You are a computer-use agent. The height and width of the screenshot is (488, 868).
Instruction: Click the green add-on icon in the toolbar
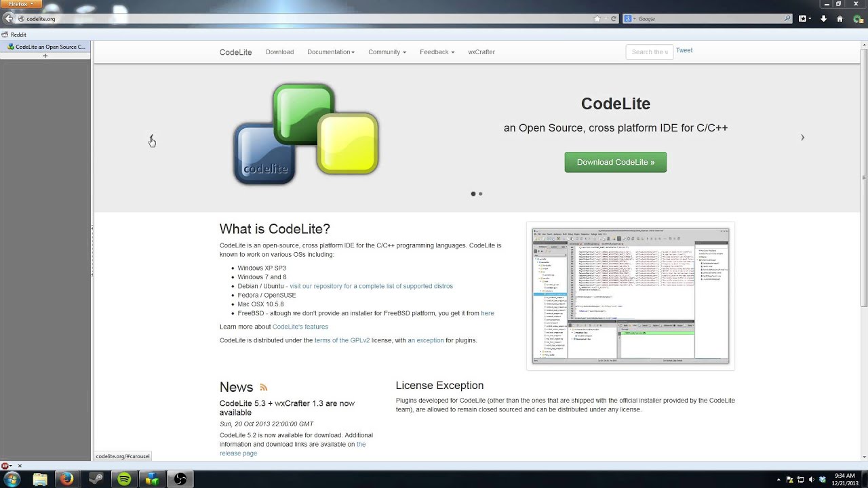click(x=859, y=19)
